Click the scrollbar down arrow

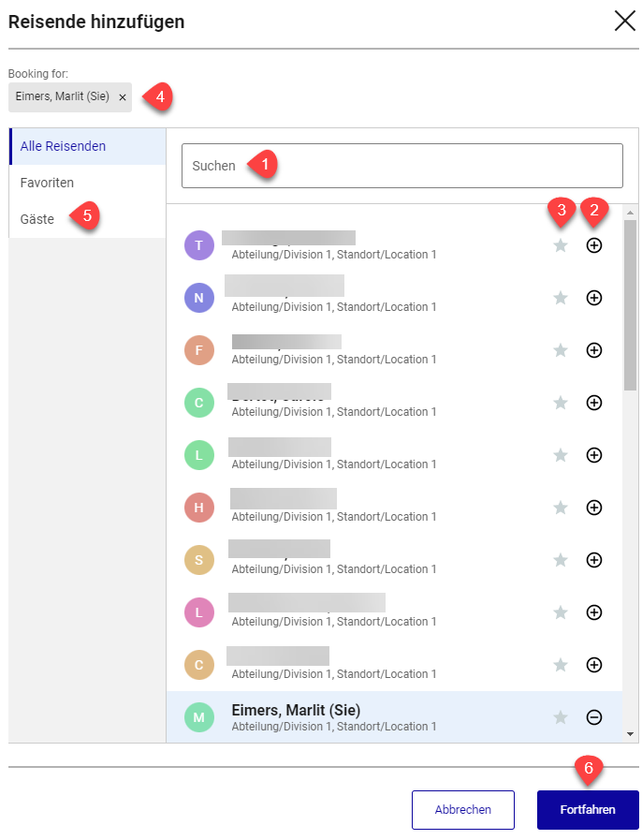[x=630, y=734]
